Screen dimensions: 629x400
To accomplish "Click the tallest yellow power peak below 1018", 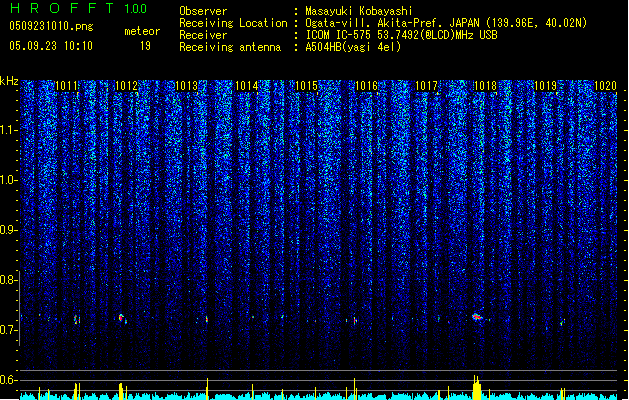I will point(477,387).
